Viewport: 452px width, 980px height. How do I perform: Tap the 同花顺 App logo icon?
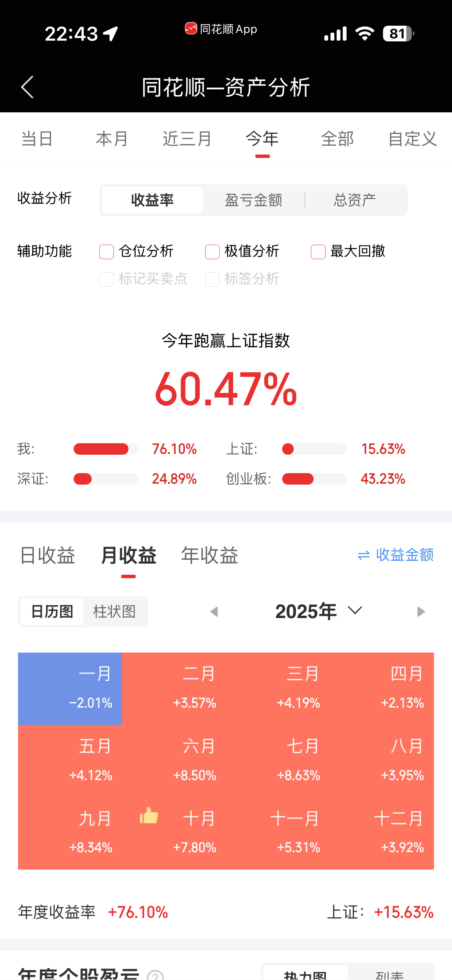tap(191, 29)
